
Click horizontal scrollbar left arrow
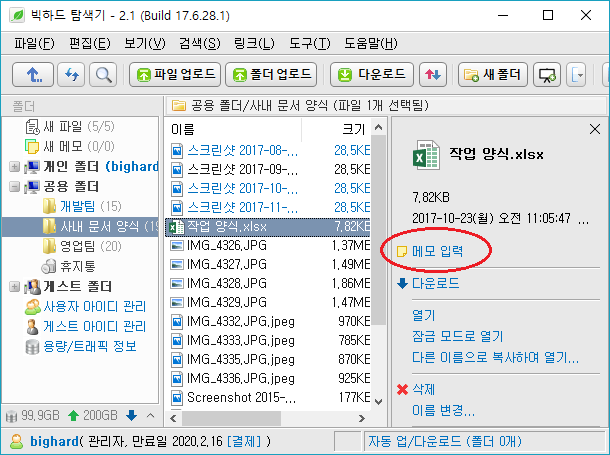[174, 418]
